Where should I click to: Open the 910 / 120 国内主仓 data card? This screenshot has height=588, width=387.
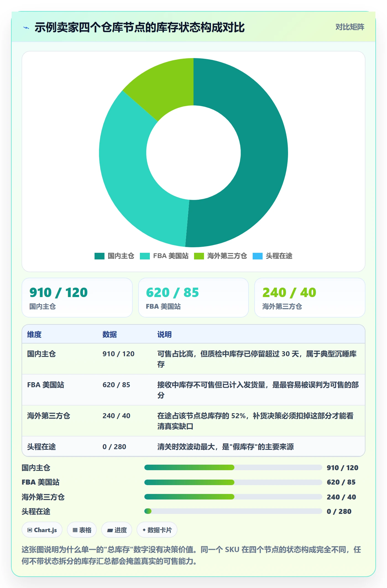click(x=77, y=298)
